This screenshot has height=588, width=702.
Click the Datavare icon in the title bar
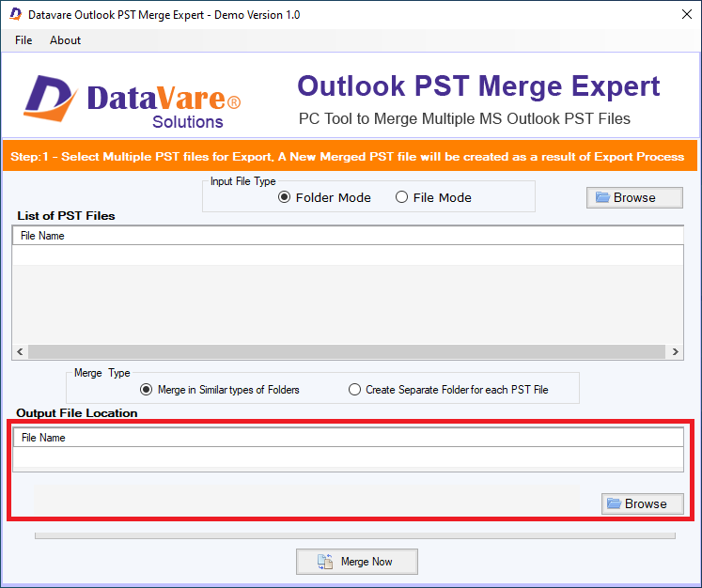[x=16, y=14]
